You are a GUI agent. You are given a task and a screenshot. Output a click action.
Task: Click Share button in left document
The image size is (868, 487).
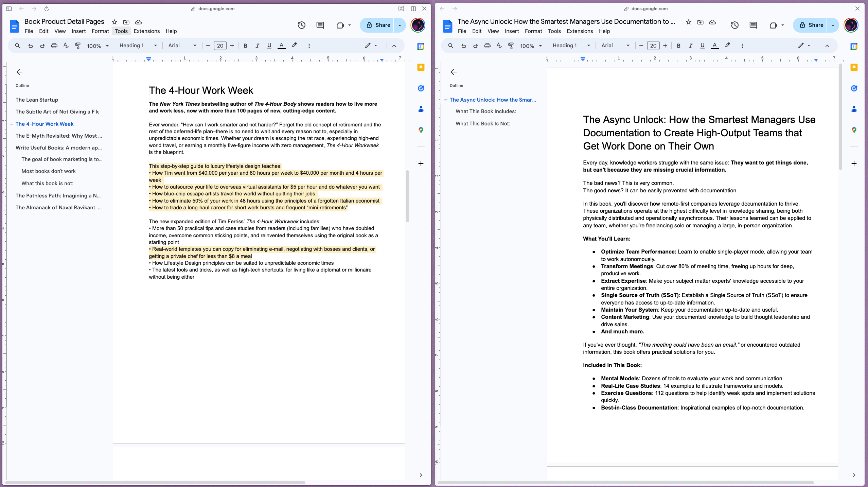pyautogui.click(x=378, y=25)
